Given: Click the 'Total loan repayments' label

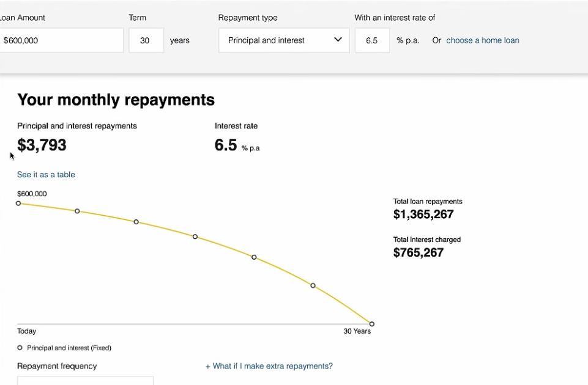Looking at the screenshot, I should (x=428, y=202).
